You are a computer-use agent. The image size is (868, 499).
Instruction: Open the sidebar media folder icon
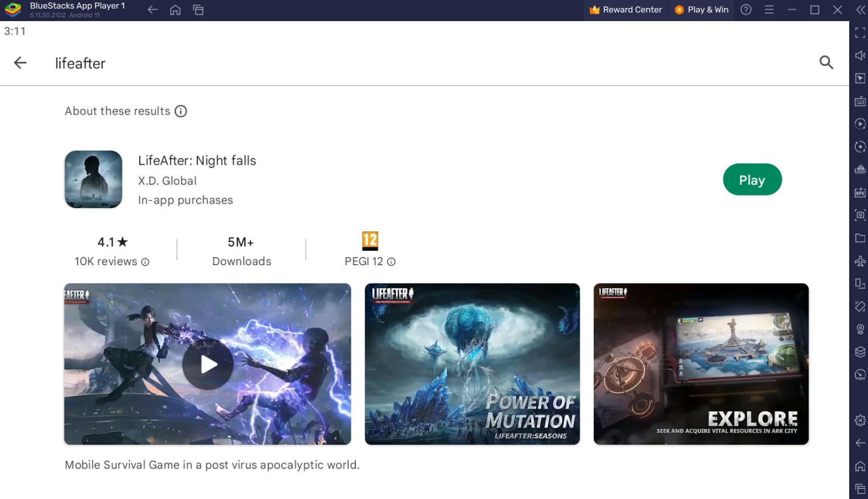pos(860,238)
